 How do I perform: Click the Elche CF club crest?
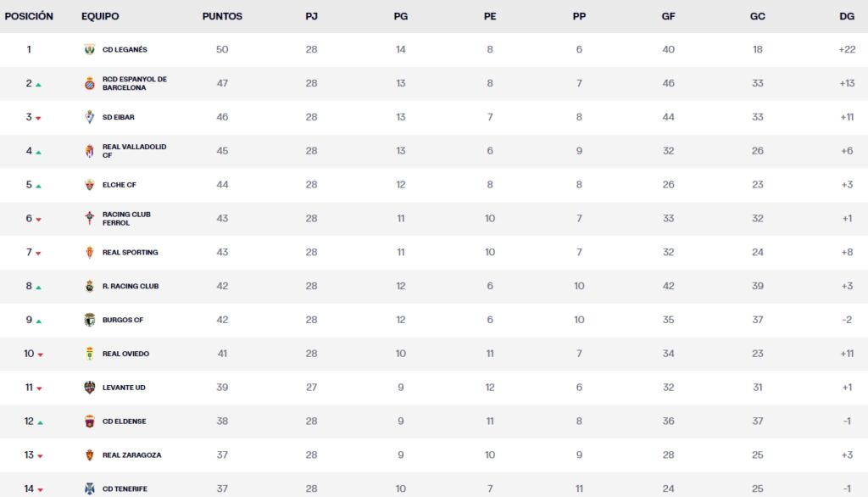tap(89, 185)
